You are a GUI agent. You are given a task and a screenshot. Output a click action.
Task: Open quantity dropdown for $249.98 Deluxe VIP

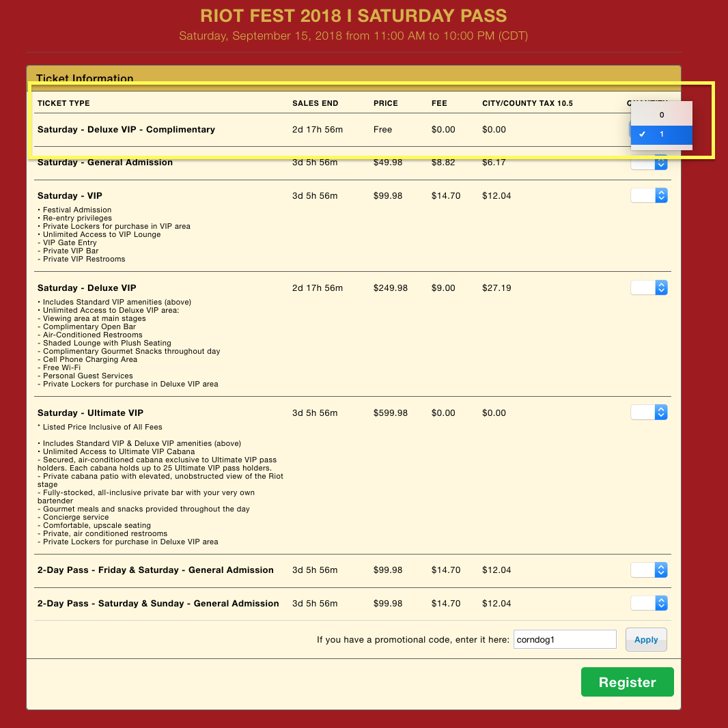(649, 288)
